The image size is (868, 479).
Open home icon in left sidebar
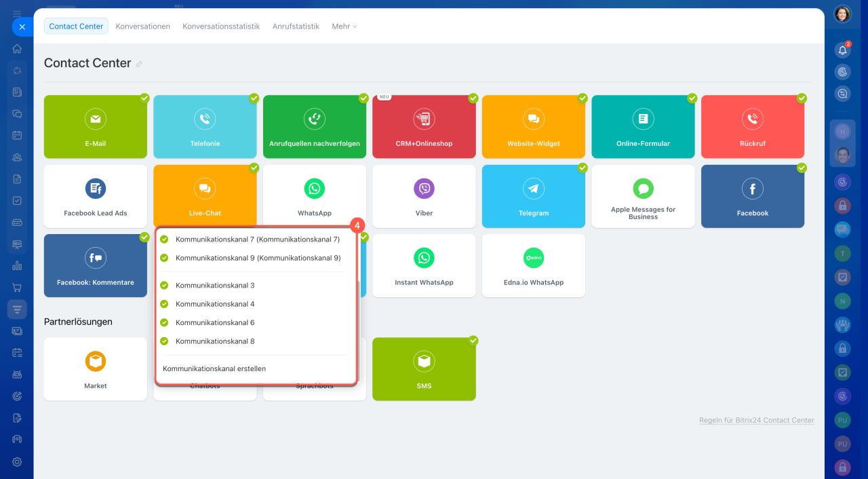(x=17, y=49)
